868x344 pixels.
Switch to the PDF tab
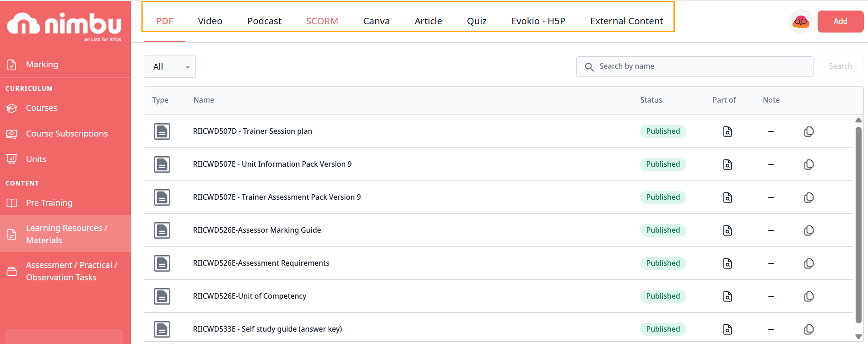point(164,21)
